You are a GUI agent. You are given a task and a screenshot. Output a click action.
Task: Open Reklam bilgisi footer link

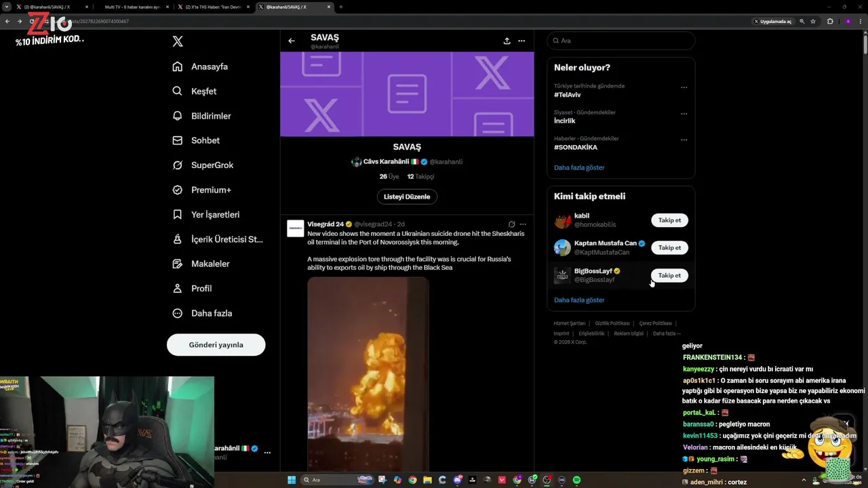629,333
